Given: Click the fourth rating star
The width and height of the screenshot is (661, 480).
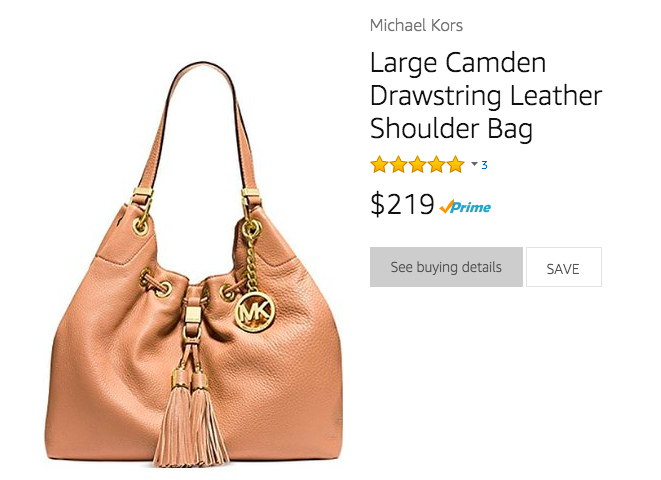Looking at the screenshot, I should pyautogui.click(x=436, y=164).
